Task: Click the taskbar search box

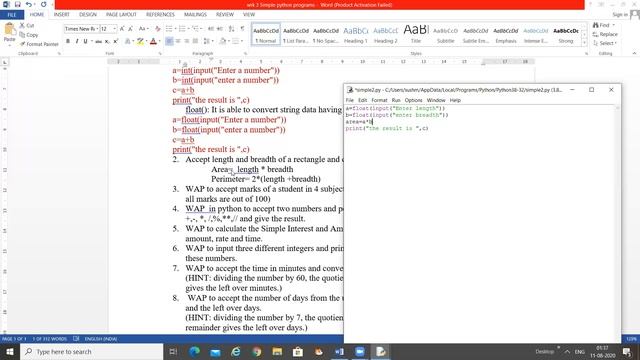Action: pyautogui.click(x=91, y=352)
